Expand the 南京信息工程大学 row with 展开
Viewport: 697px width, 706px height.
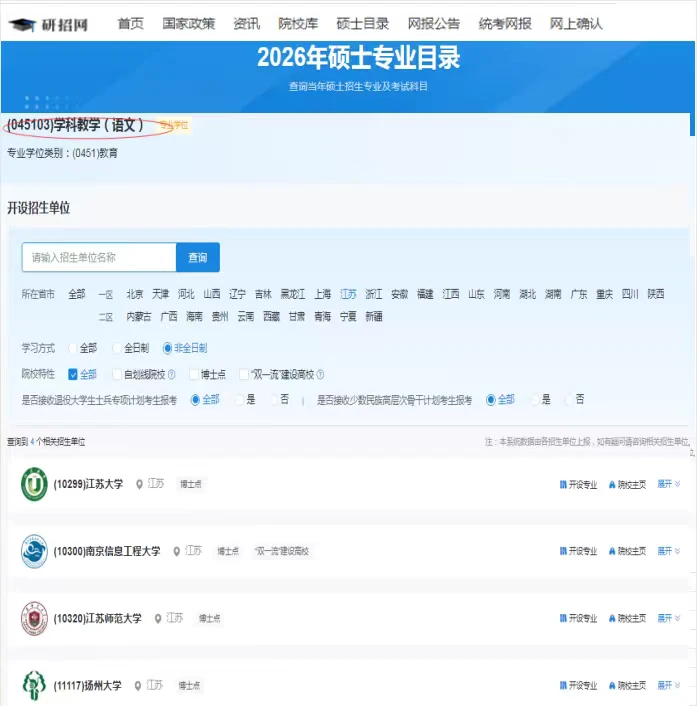pyautogui.click(x=669, y=551)
